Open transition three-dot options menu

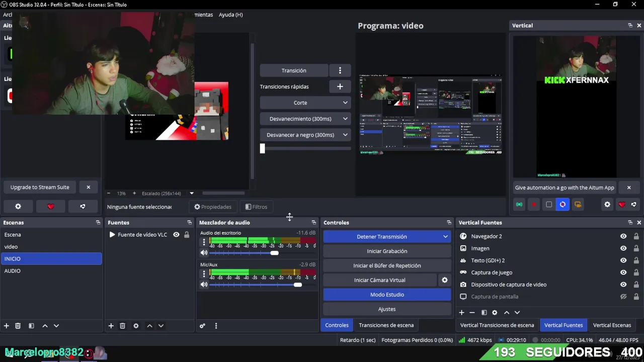(340, 70)
